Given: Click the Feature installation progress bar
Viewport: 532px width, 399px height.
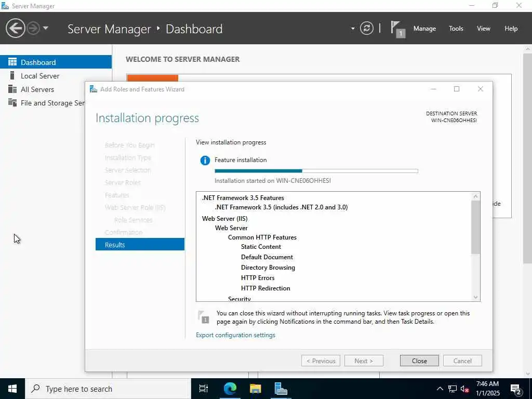Looking at the screenshot, I should pos(316,171).
